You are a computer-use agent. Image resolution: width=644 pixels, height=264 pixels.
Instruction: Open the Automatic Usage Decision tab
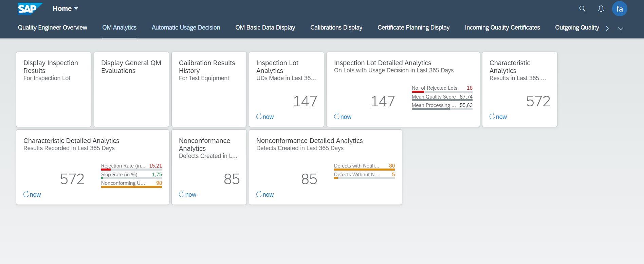186,28
